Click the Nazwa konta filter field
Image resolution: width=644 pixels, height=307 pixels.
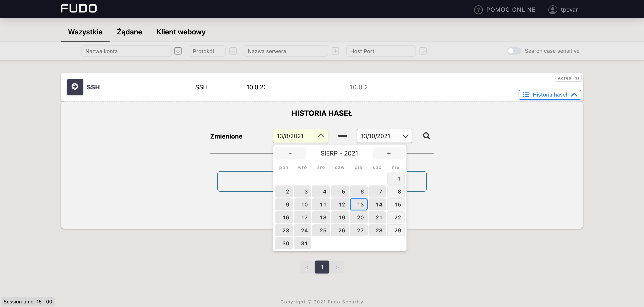coord(126,51)
